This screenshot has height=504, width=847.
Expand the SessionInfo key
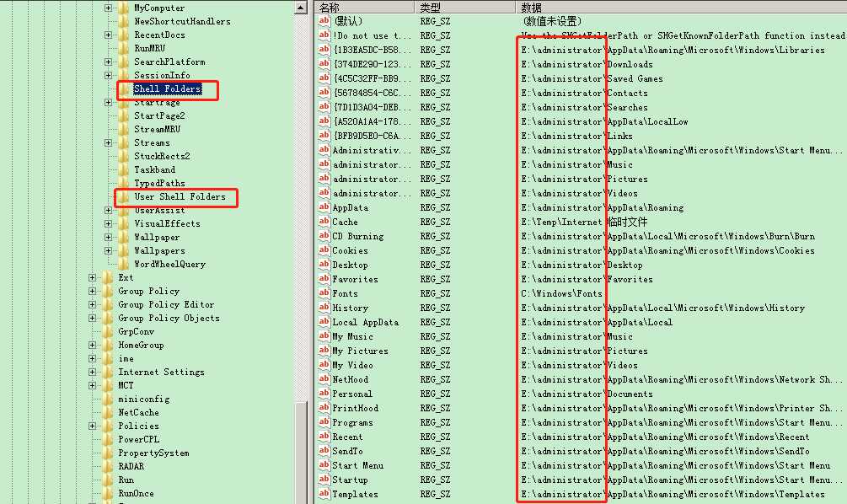coord(108,75)
